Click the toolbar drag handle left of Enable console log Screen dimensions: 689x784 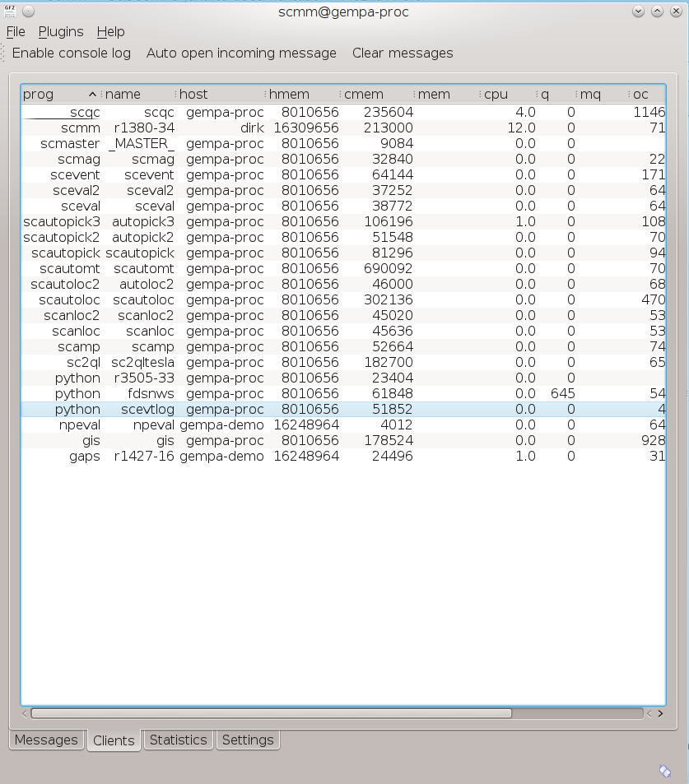[4, 53]
